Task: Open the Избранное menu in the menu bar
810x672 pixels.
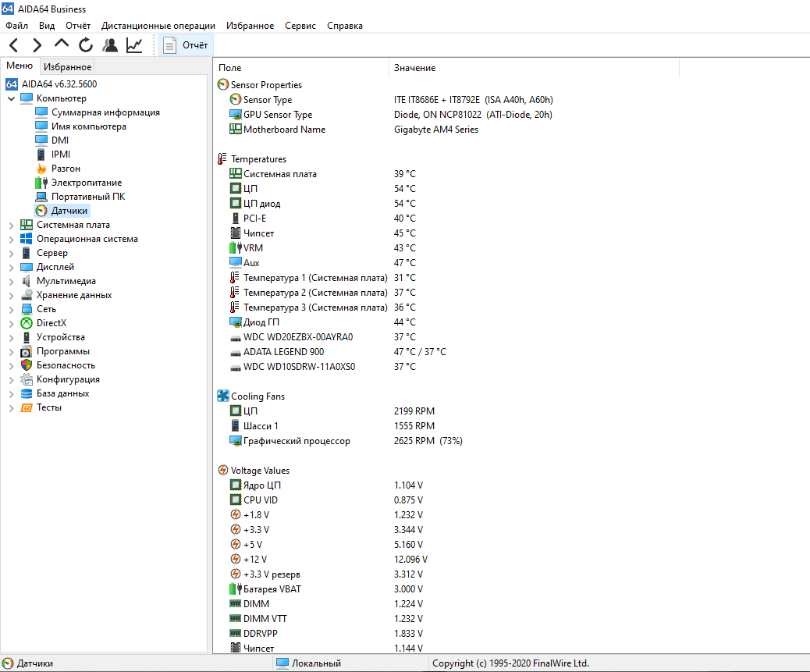Action: [x=250, y=26]
